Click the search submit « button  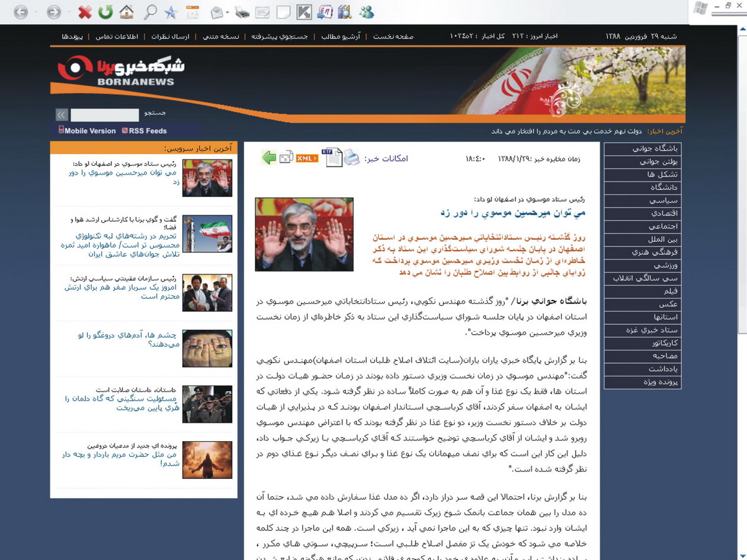62,115
